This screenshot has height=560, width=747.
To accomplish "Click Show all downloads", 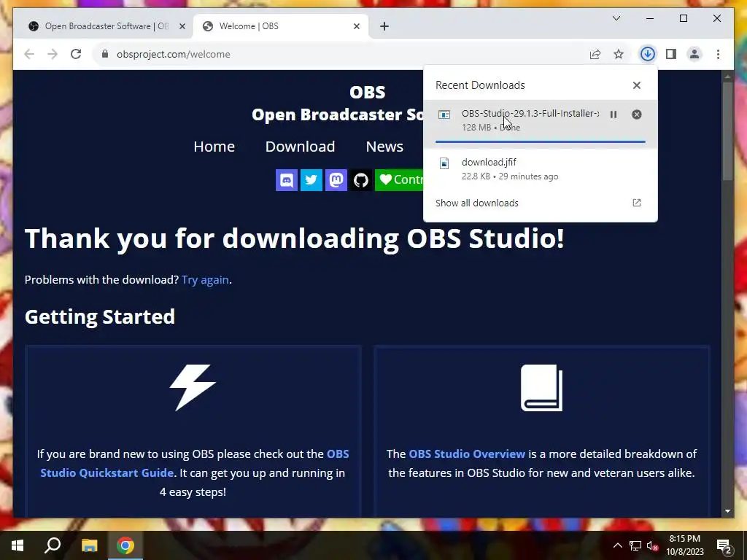I will pos(477,203).
